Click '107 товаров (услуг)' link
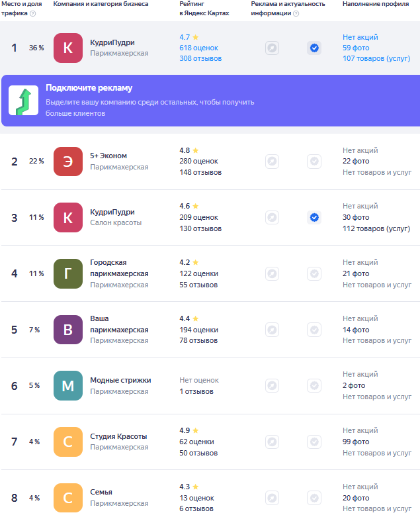Screen dimensions: 420x523 (376, 58)
